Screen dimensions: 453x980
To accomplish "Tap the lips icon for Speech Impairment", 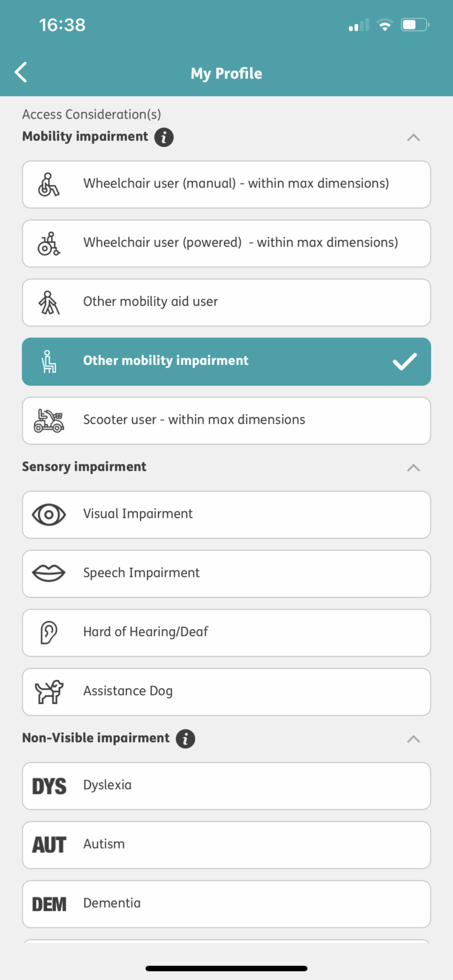I will pos(48,573).
